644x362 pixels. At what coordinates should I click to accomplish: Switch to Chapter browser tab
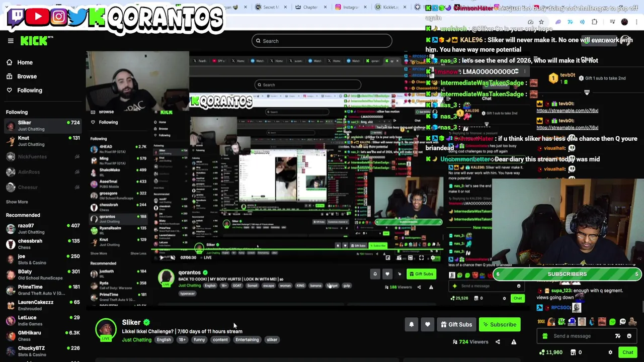[x=309, y=7]
